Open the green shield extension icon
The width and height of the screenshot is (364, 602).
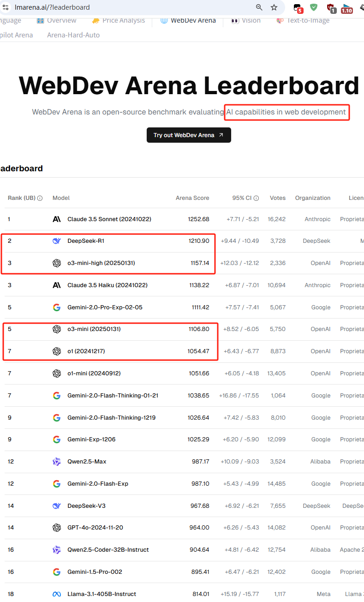click(314, 7)
